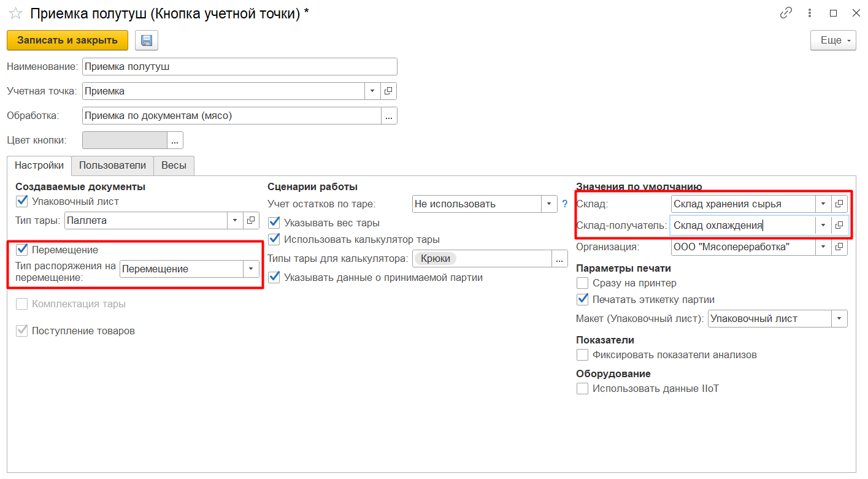Add form to favorites with star icon
This screenshot has height=479, width=868.
(x=15, y=13)
